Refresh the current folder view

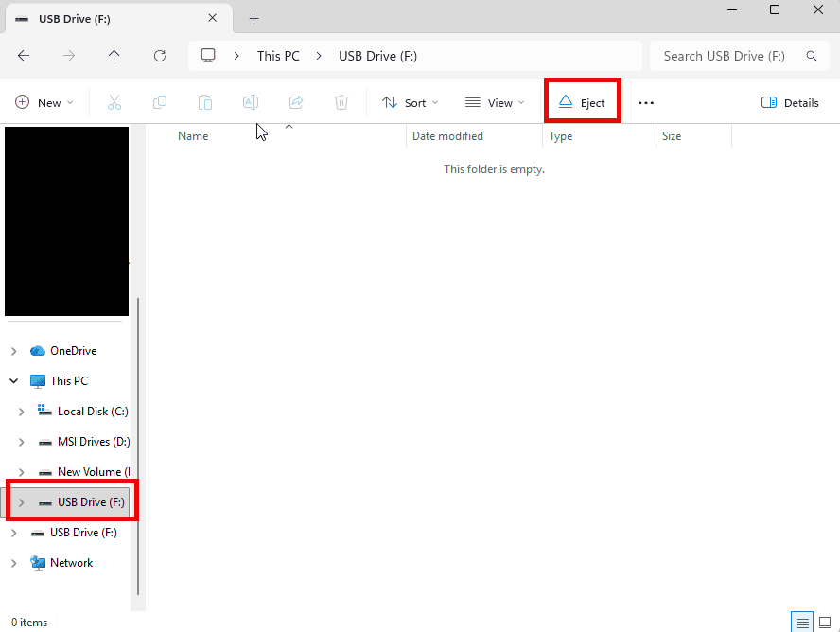pos(160,56)
